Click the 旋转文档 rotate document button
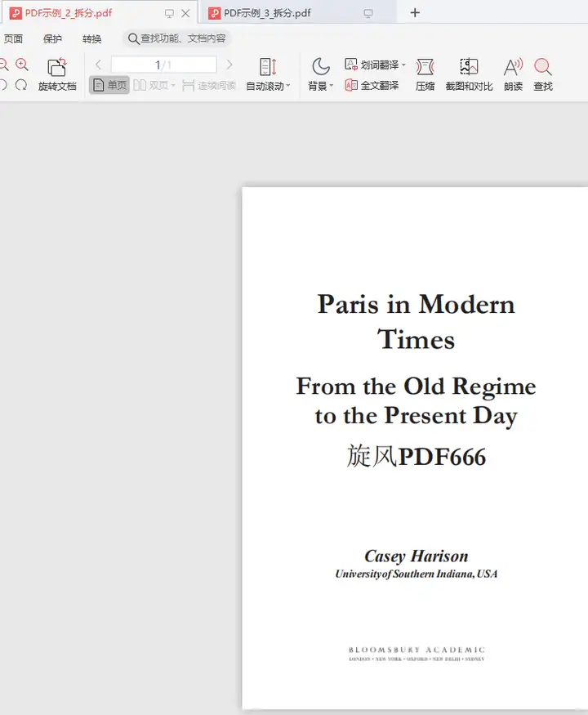Screen dimensions: 588x715 (57, 74)
